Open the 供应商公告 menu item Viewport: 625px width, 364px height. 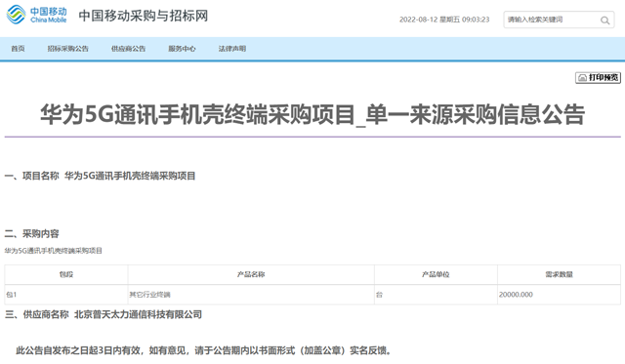[x=128, y=49]
